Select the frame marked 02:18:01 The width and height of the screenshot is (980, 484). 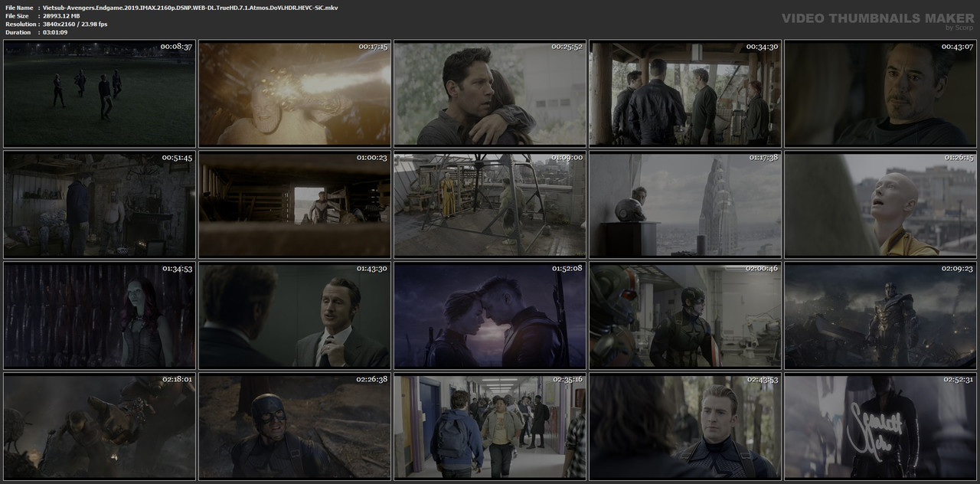[100, 425]
